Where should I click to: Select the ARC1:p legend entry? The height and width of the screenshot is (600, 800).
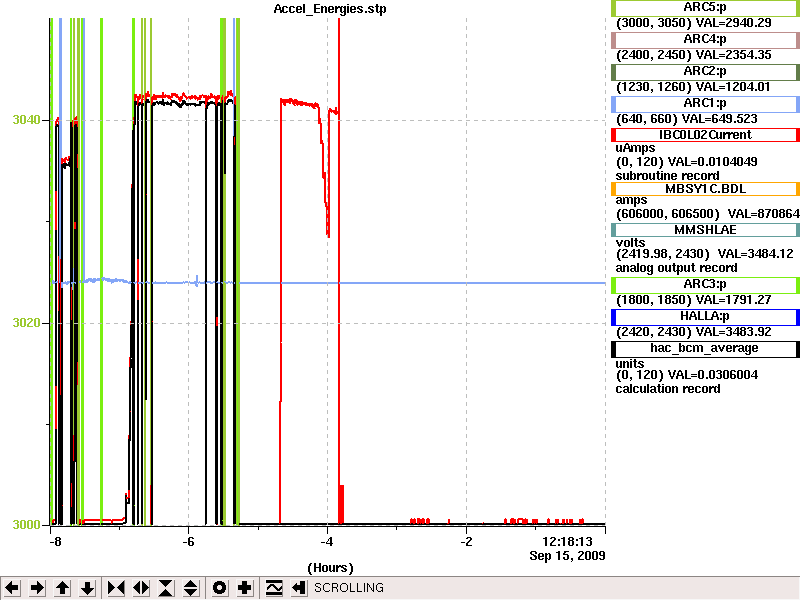point(705,104)
